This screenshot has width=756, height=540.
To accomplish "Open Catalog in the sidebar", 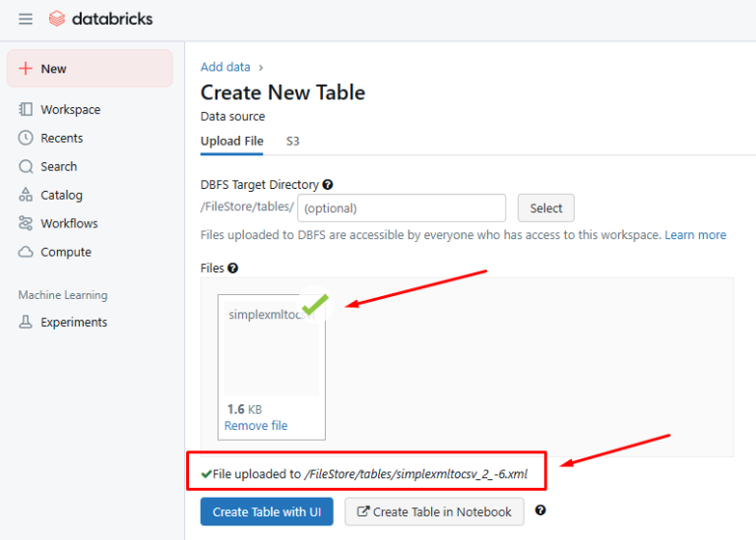I will 61,195.
